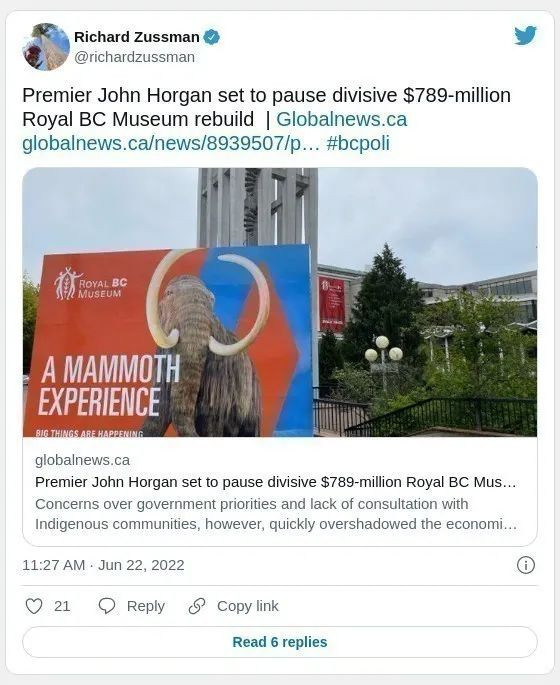Click the Copy link text
The height and width of the screenshot is (685, 560).
[x=248, y=606]
